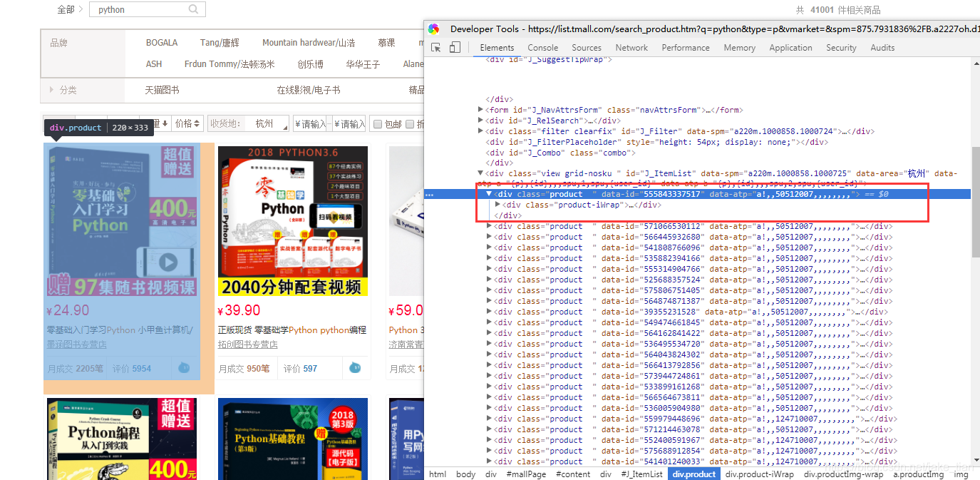
Task: Click the Python基础教程 第3版 book thumbnail
Action: (x=293, y=439)
